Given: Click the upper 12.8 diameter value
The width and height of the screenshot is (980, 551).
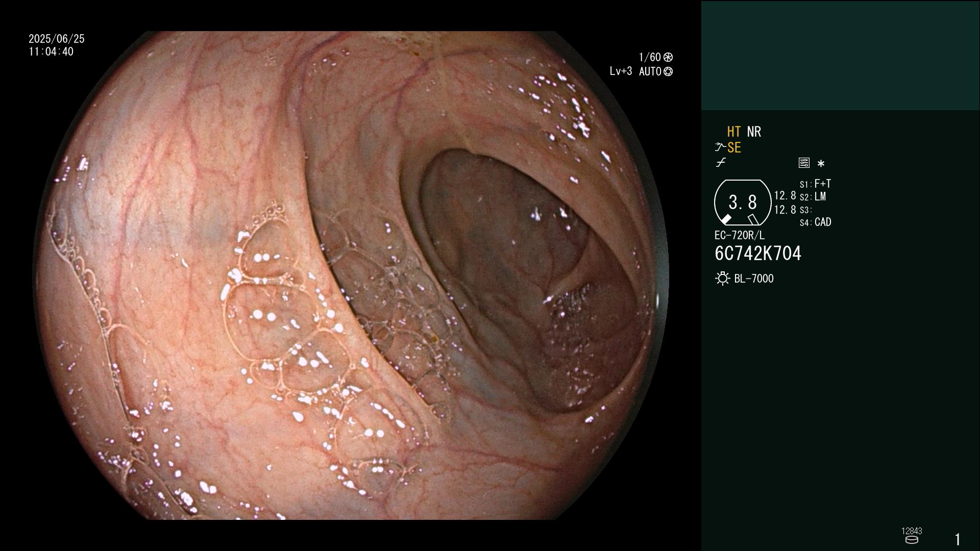Looking at the screenshot, I should point(785,195).
